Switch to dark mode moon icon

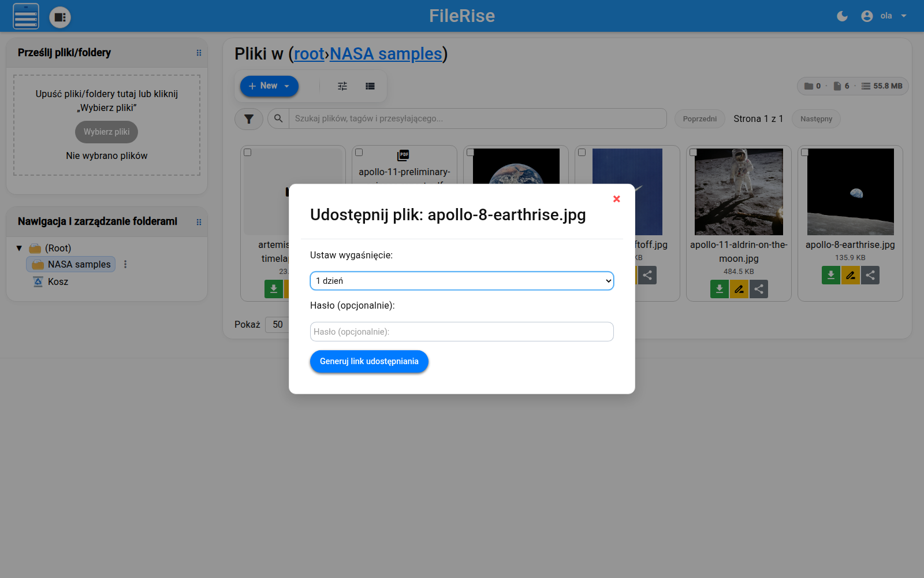842,16
